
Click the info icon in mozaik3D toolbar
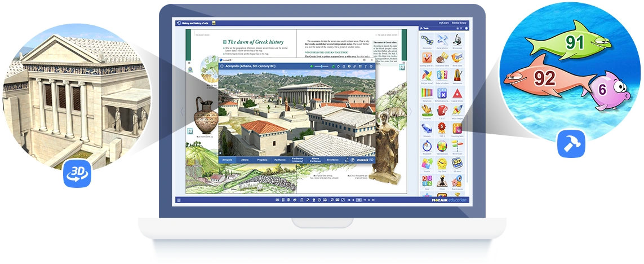pyautogui.click(x=349, y=66)
